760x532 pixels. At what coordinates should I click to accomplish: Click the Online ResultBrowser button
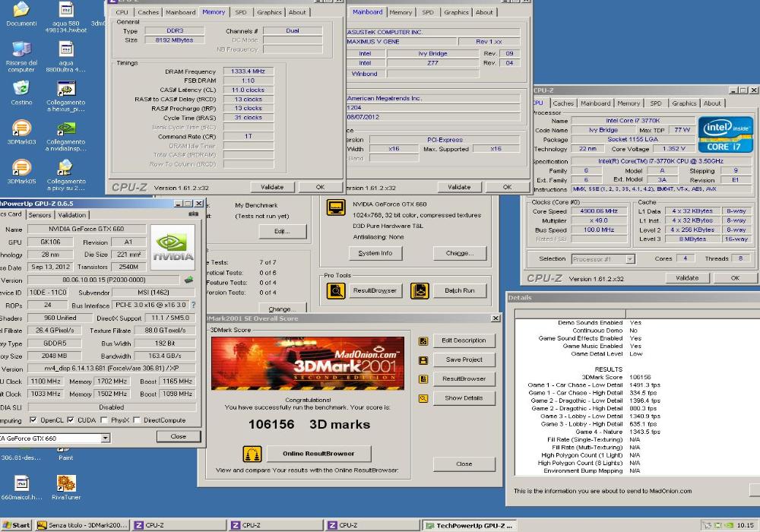click(x=318, y=454)
